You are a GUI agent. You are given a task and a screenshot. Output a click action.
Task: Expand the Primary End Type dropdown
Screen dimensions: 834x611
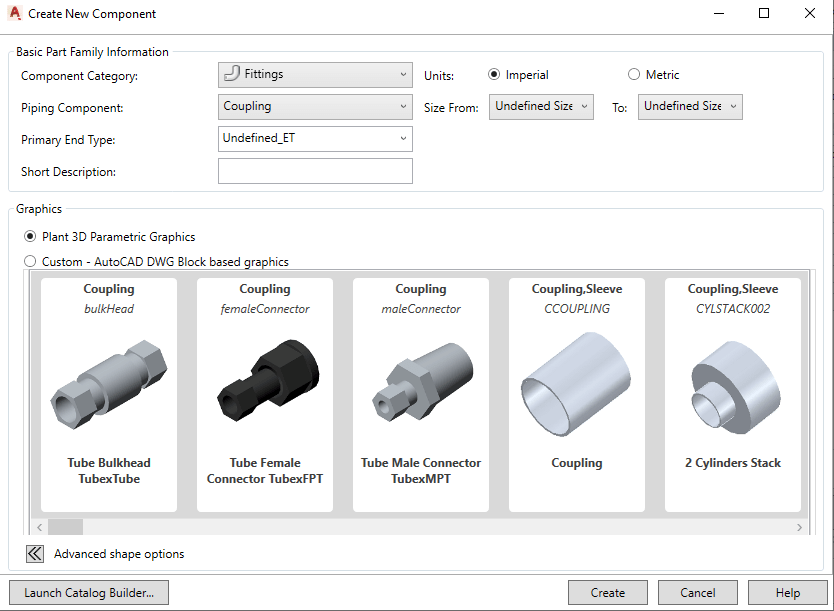click(x=315, y=139)
